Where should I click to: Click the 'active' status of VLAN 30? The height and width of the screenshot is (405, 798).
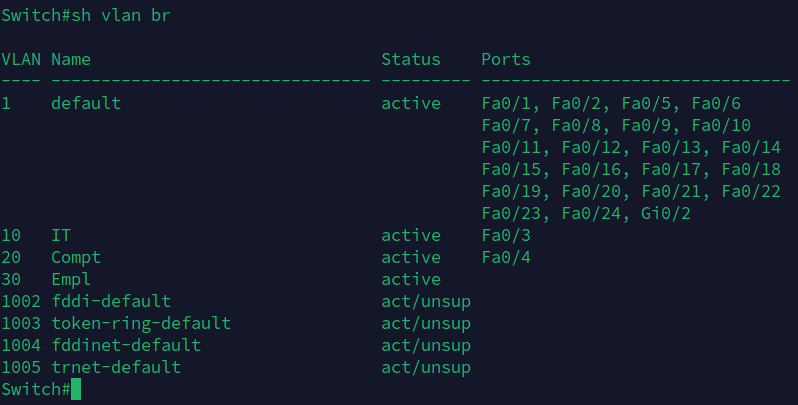pyautogui.click(x=411, y=279)
